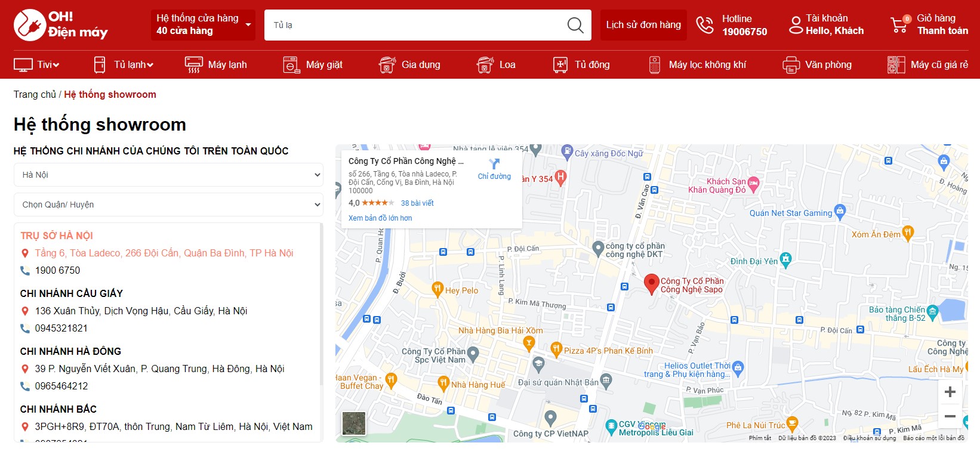
Task: Open the shopping cart icon
Action: point(899,24)
